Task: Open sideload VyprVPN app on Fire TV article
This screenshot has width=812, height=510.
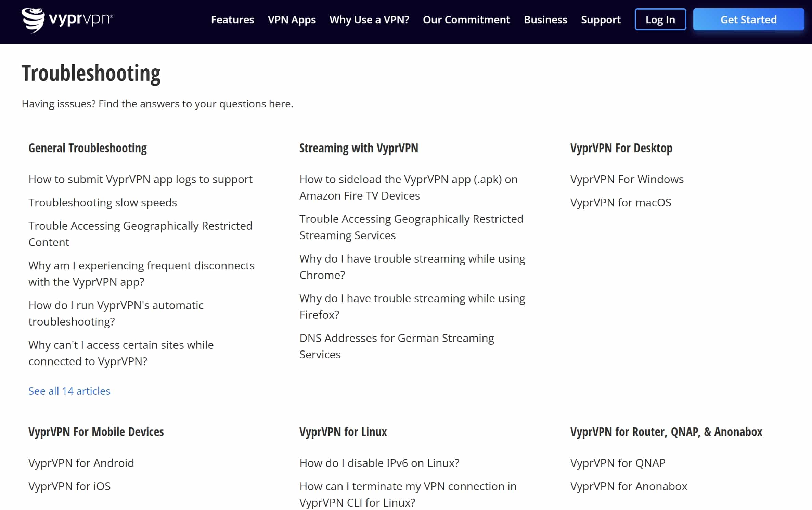Action: click(409, 187)
